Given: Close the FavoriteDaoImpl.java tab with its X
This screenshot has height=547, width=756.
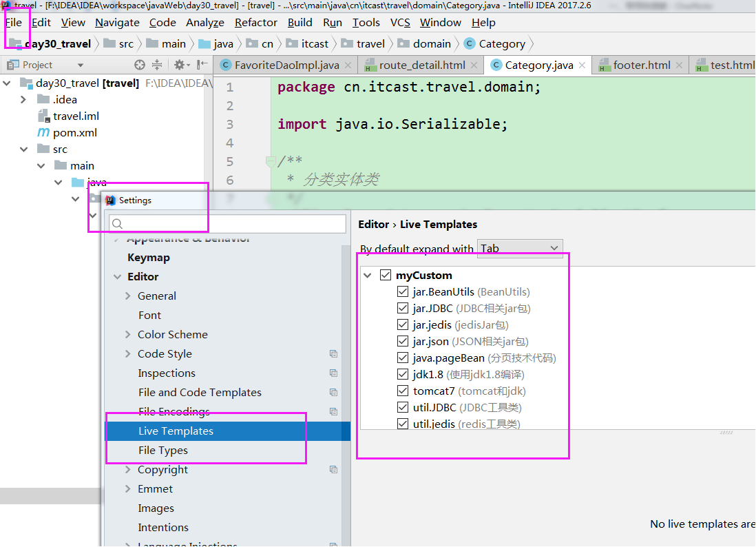Looking at the screenshot, I should click(348, 65).
